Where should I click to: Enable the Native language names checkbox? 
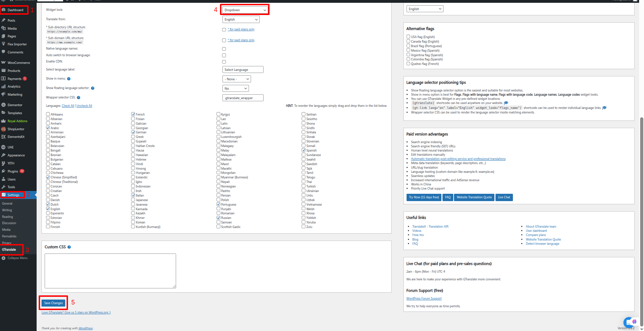pyautogui.click(x=224, y=49)
